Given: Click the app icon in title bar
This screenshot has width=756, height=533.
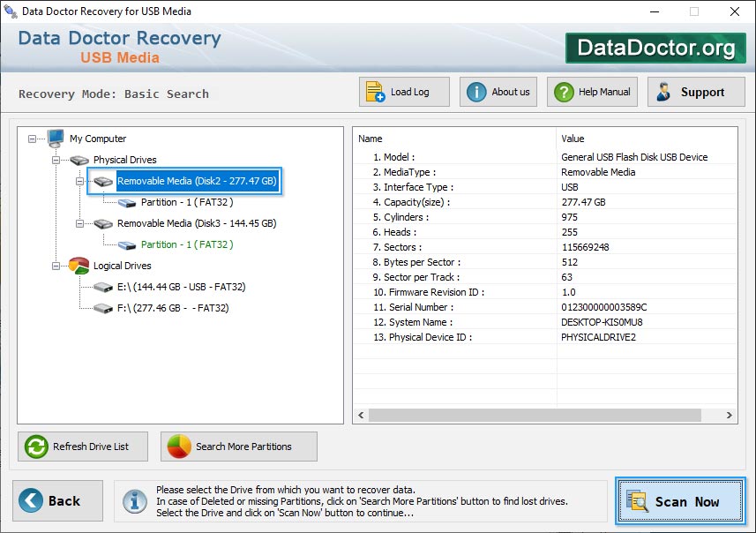Looking at the screenshot, I should click(11, 11).
